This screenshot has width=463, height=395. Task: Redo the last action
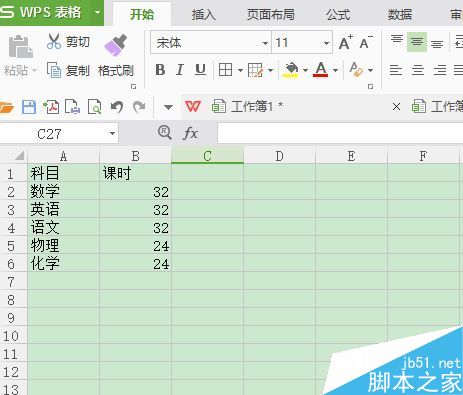pos(139,107)
